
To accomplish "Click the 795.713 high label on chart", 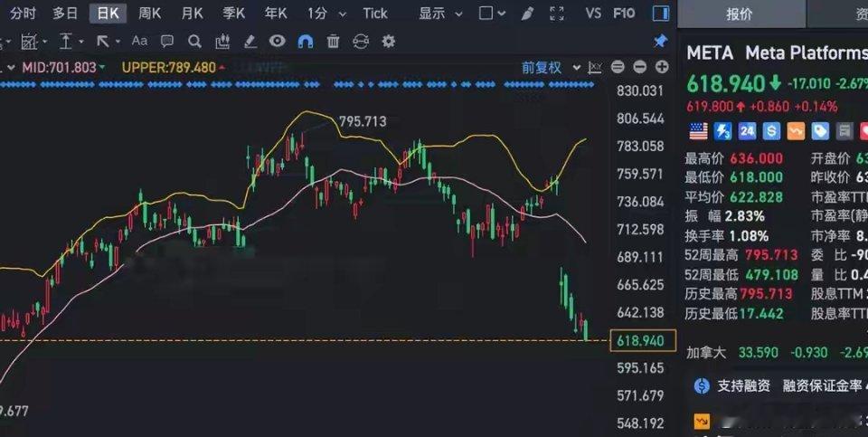I will (363, 121).
